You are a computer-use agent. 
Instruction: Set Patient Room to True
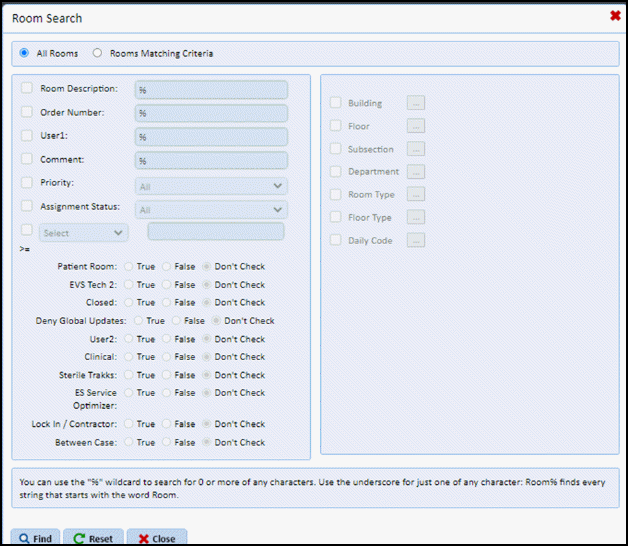(128, 267)
